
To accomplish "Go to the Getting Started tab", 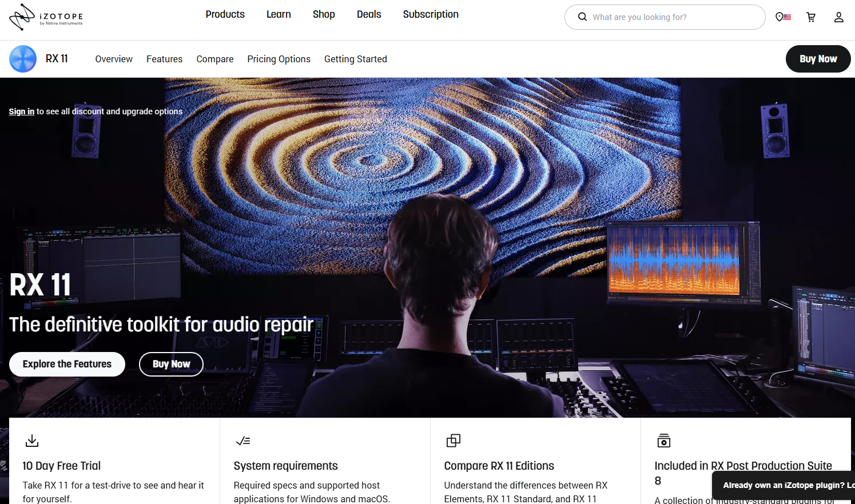I will coord(356,59).
